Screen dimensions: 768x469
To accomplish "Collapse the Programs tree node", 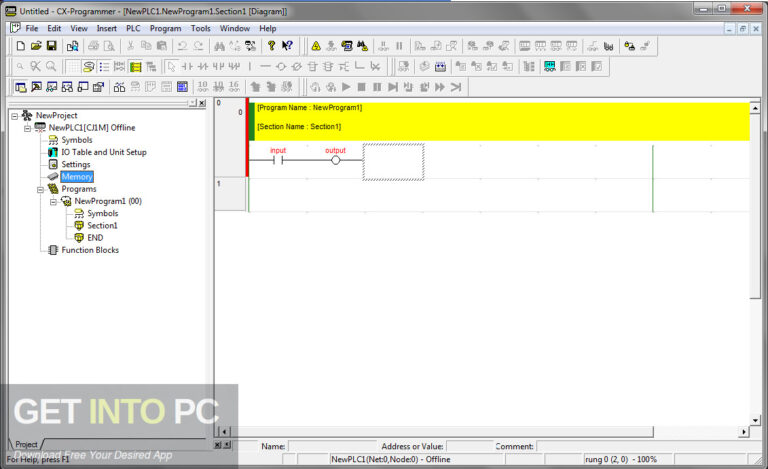I will pos(40,189).
